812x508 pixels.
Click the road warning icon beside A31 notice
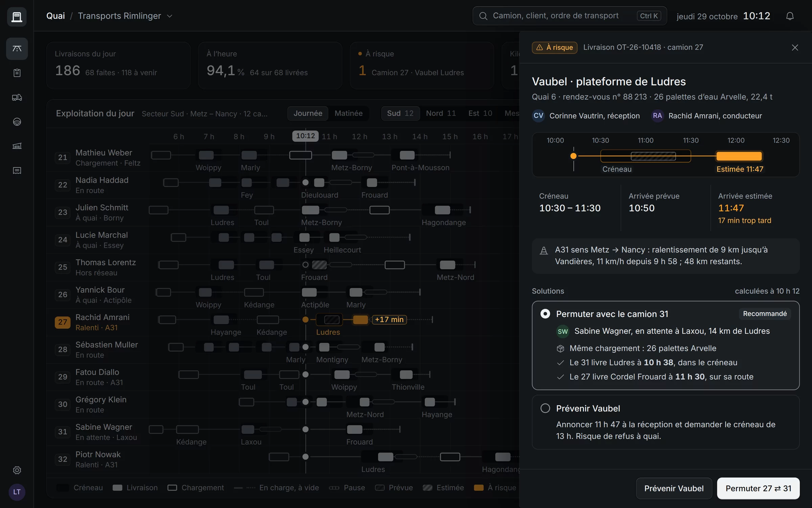point(544,251)
